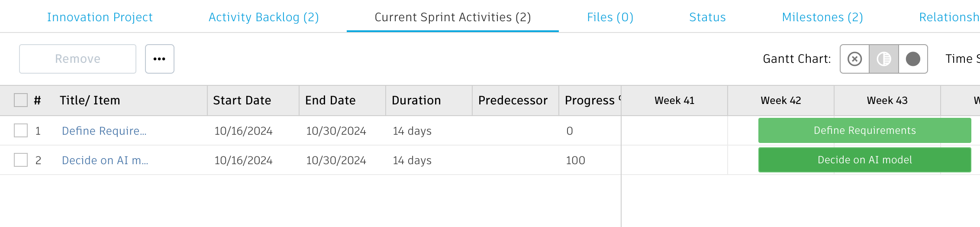Click the Define Requirements Gantt bar
The image size is (980, 227).
[864, 130]
